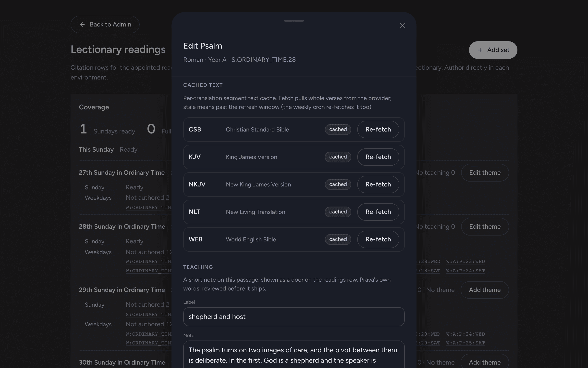
Task: Click the back arrow icon beside Back to Admin
Action: click(82, 25)
